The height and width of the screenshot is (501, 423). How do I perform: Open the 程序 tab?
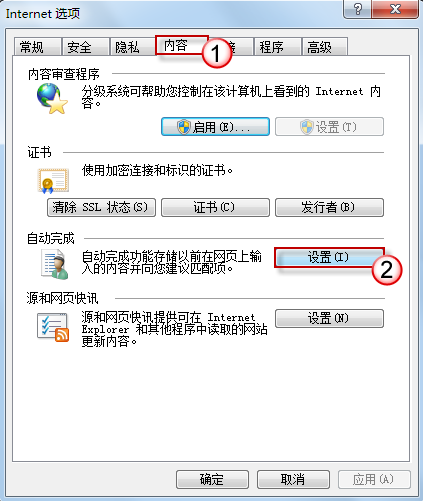277,46
